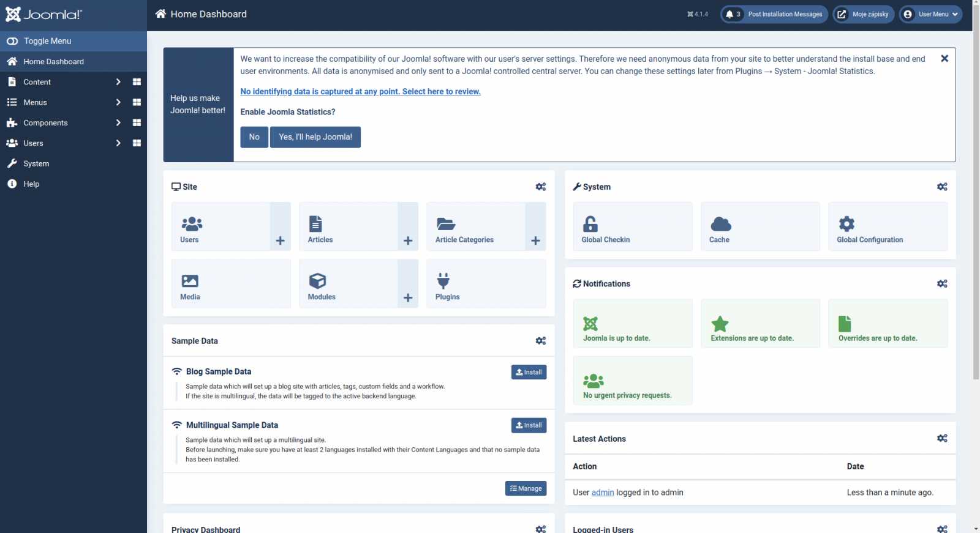The image size is (980, 533).
Task: Open Privacy Dashboard settings gears
Action: pos(541,529)
